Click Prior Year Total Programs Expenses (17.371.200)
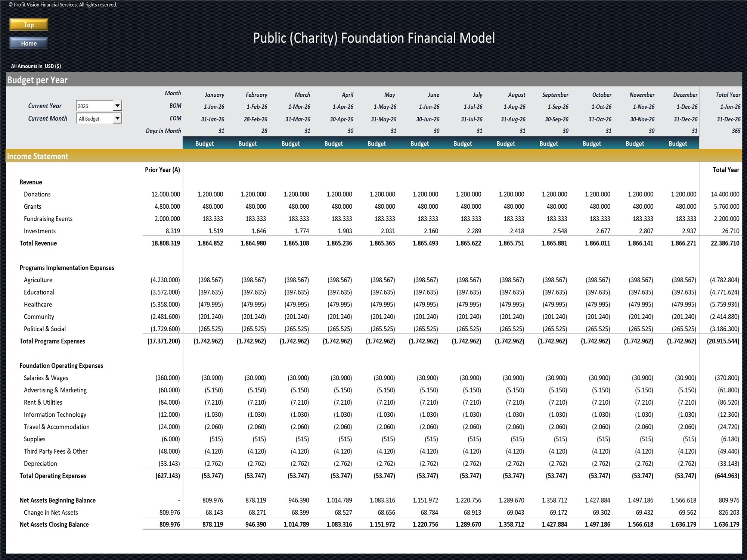 (x=164, y=341)
